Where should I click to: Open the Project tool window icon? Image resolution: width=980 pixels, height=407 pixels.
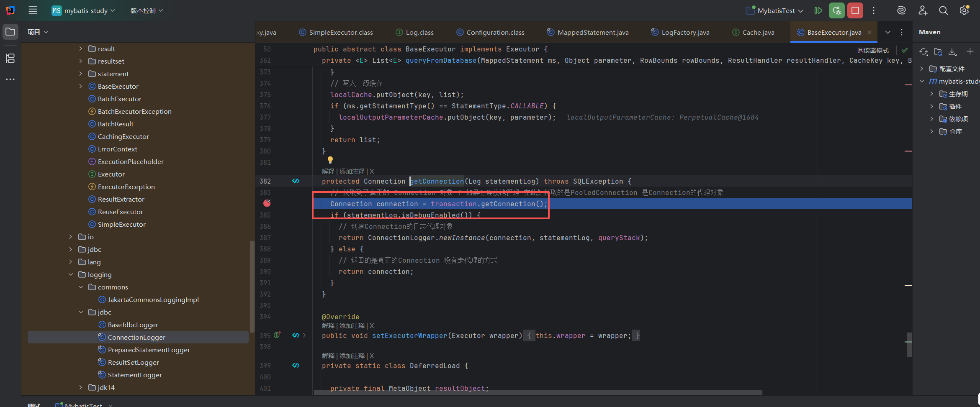[10, 32]
